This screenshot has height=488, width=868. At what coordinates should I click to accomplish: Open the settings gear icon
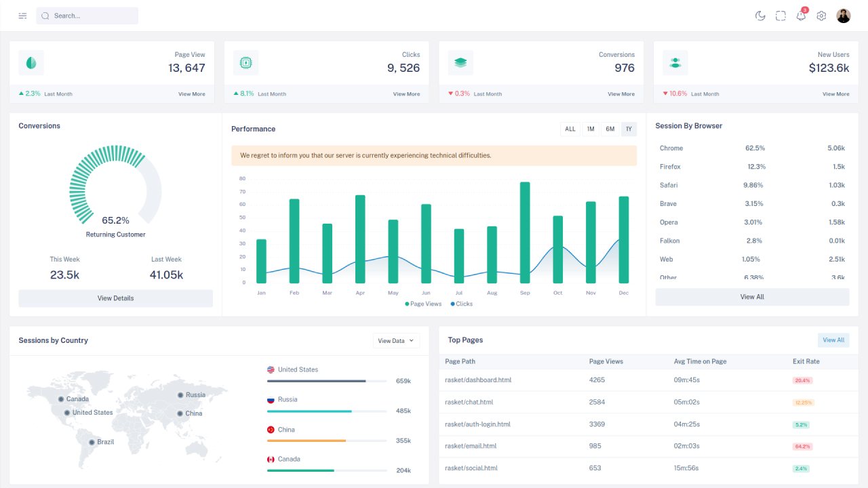(821, 15)
